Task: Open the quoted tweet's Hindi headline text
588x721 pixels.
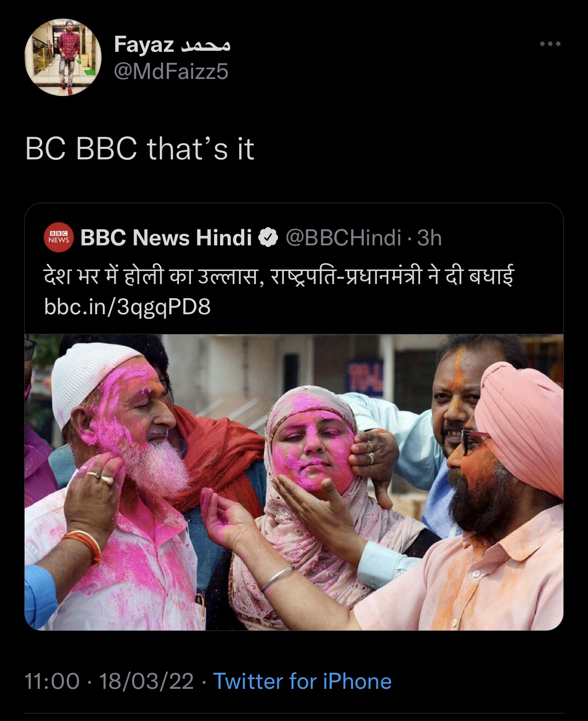Action: pos(279,277)
